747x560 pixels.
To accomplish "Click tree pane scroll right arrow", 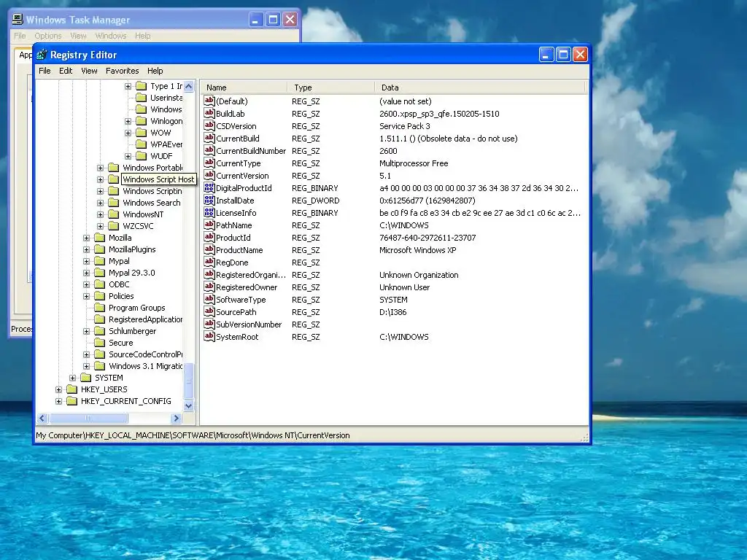I will tap(177, 418).
